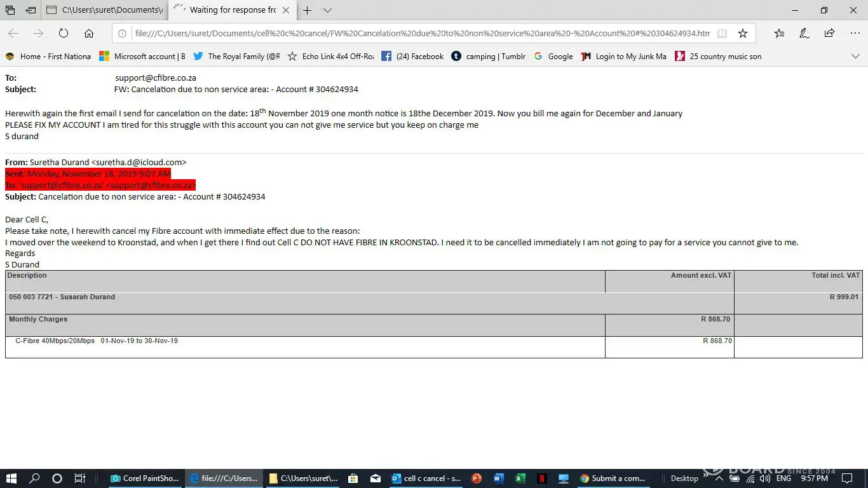Click the Description column header

pos(28,276)
